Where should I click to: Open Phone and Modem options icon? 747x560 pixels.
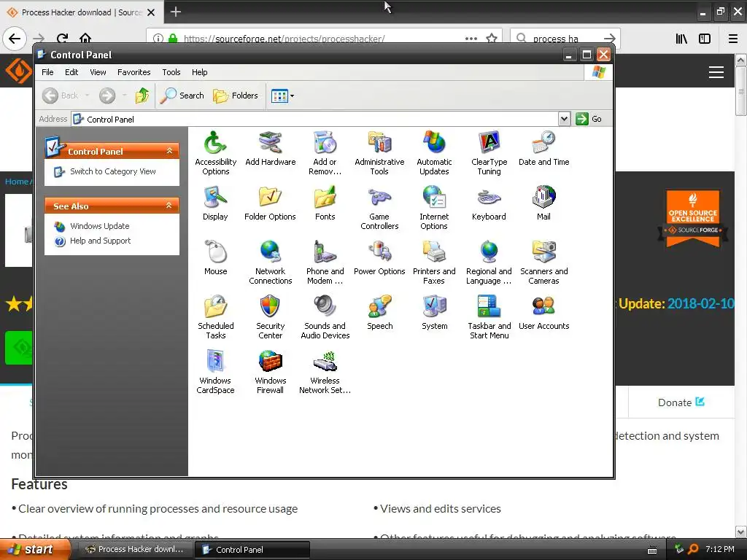coord(325,262)
